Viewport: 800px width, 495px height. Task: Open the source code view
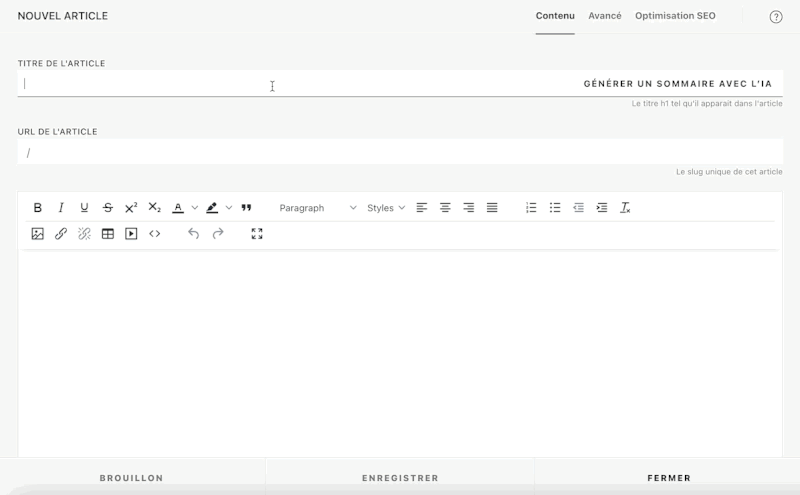[x=155, y=234]
